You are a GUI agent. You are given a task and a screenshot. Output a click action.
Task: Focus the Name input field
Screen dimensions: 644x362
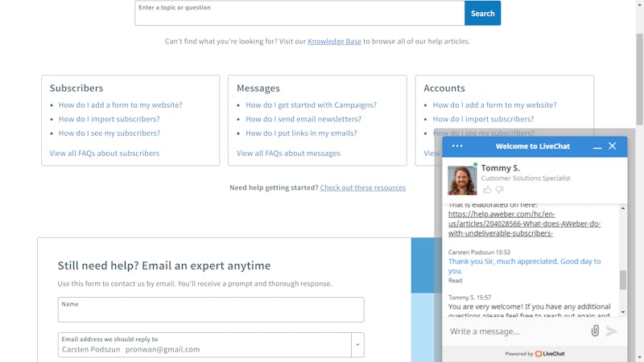click(211, 310)
